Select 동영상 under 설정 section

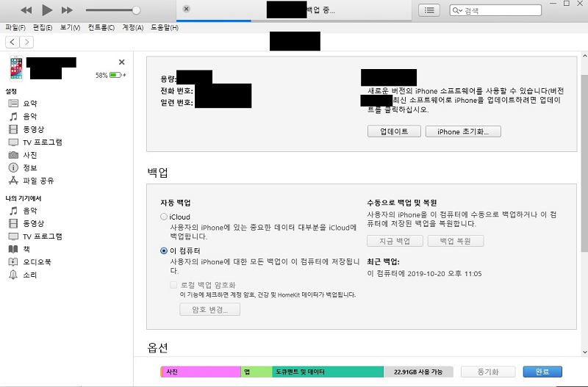click(33, 129)
